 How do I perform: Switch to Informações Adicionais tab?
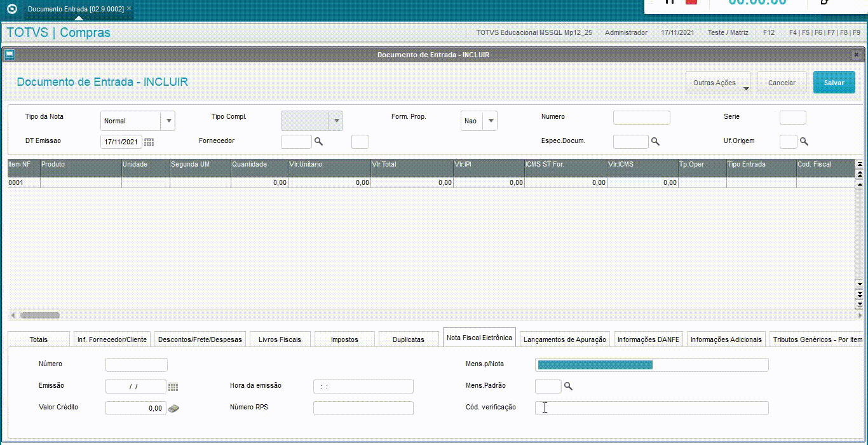[726, 339]
